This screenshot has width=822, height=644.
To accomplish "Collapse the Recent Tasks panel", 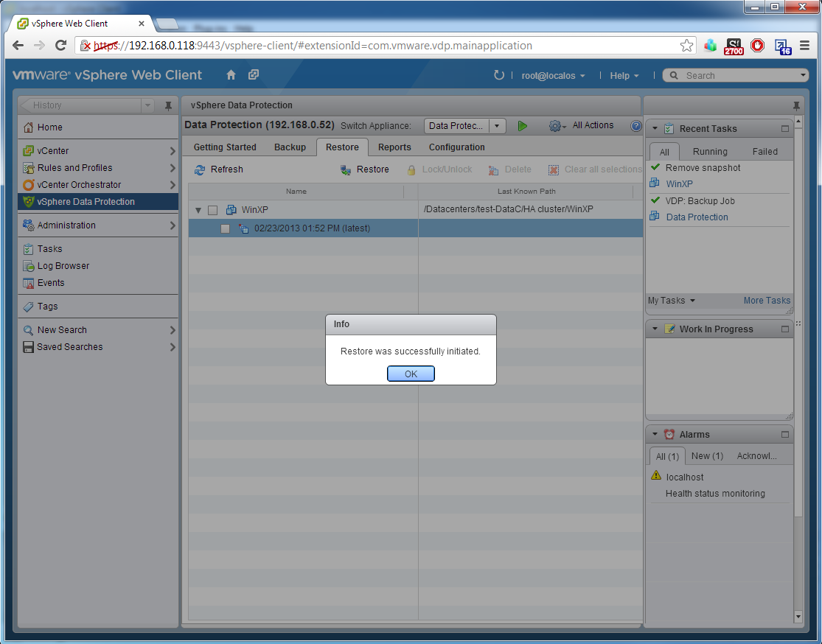I will tap(655, 128).
